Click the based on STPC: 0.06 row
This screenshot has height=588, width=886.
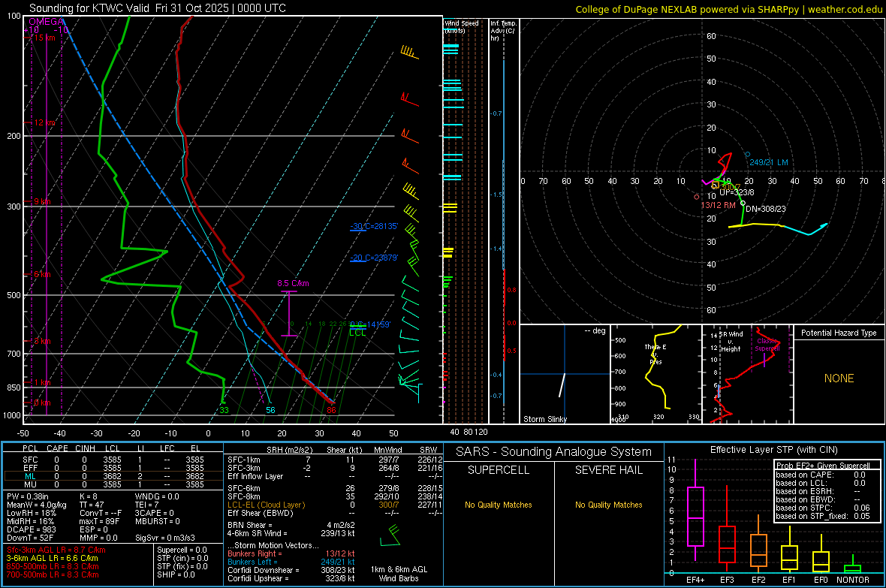[823, 508]
